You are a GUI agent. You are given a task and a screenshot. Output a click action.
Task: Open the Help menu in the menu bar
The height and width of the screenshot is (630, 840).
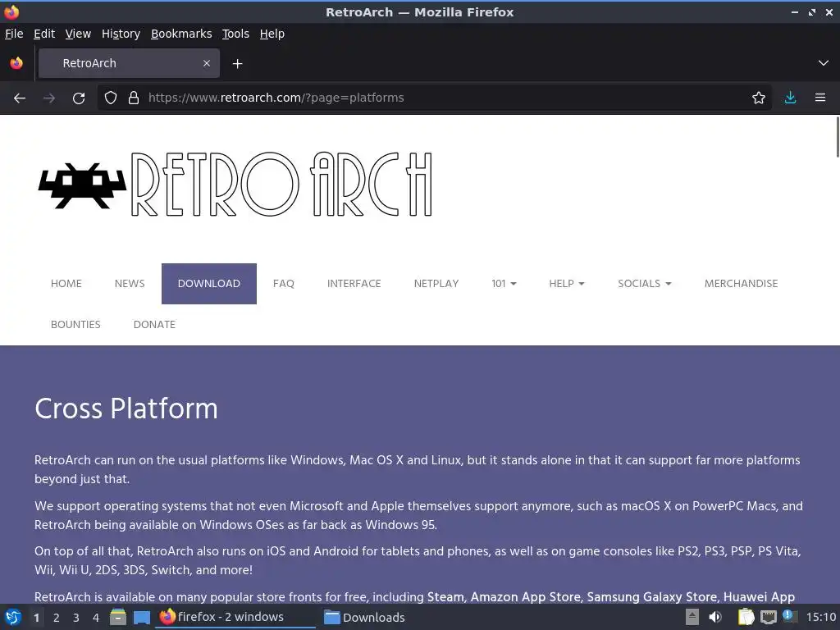(x=272, y=34)
